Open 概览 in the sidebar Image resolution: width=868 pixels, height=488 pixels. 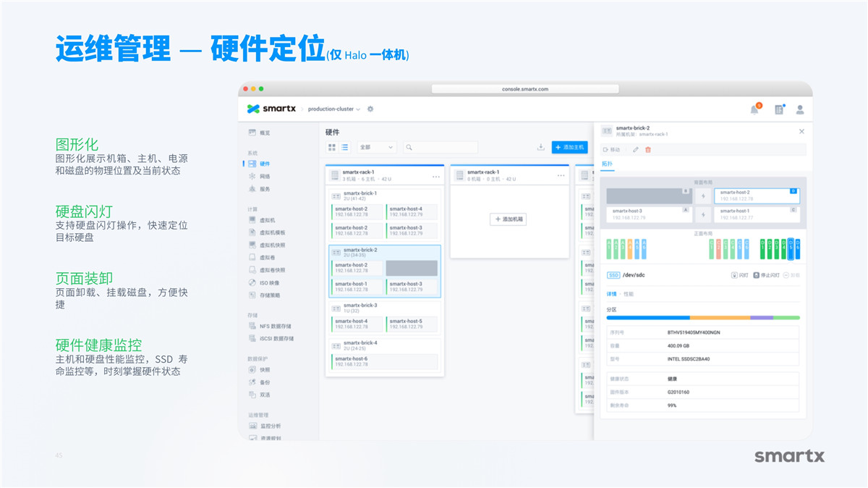pyautogui.click(x=260, y=132)
